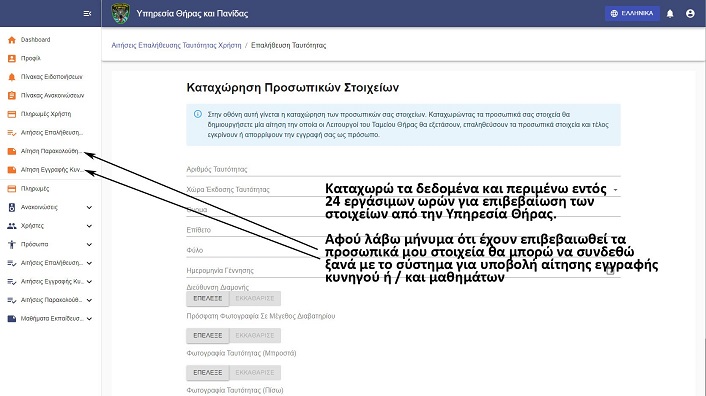Select Αίτηση Παρακολούθησης menu item
706x396 pixels.
pyautogui.click(x=50, y=151)
